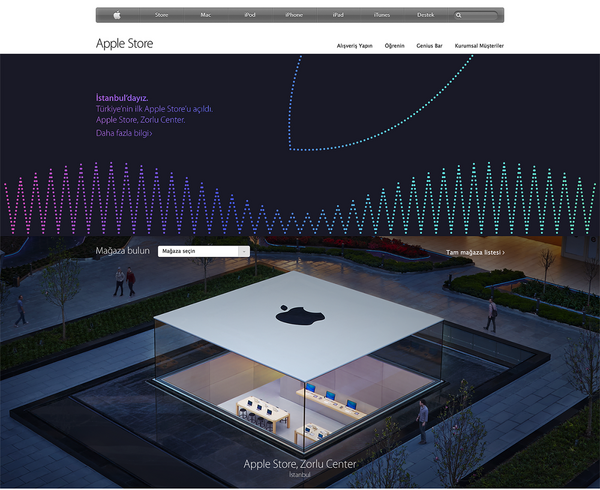
Task: Open the iPod tab
Action: [x=250, y=15]
